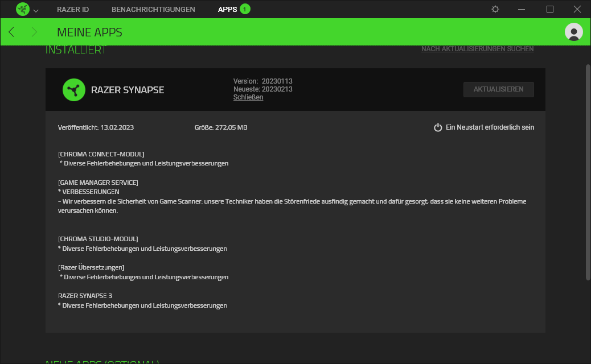Click the [GAME MANAGER SERVICE] heading
Screen dimensions: 591x364
pos(98,183)
